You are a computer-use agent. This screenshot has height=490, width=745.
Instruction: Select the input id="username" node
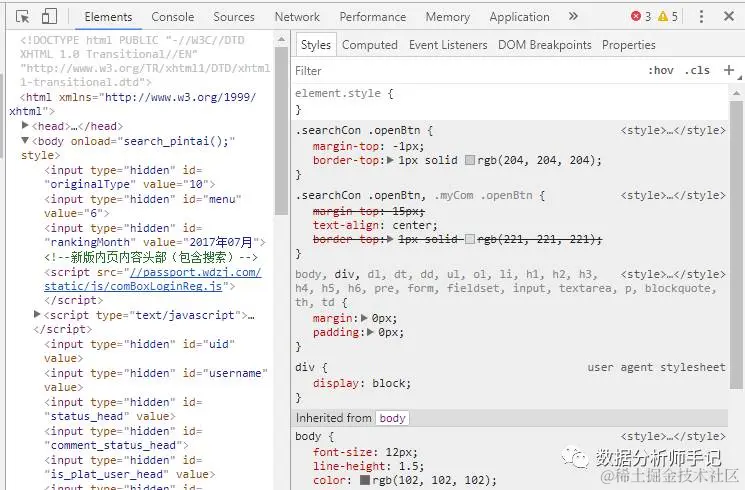(x=156, y=380)
